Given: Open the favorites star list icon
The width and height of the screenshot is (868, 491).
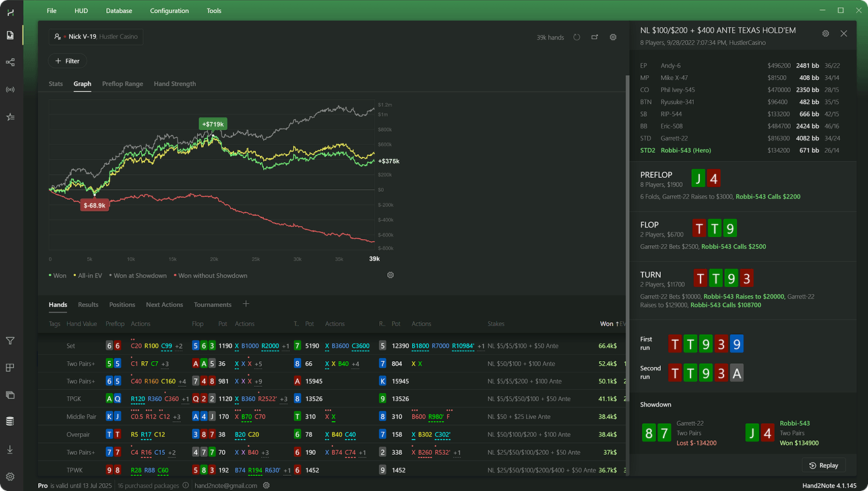Looking at the screenshot, I should tap(10, 117).
